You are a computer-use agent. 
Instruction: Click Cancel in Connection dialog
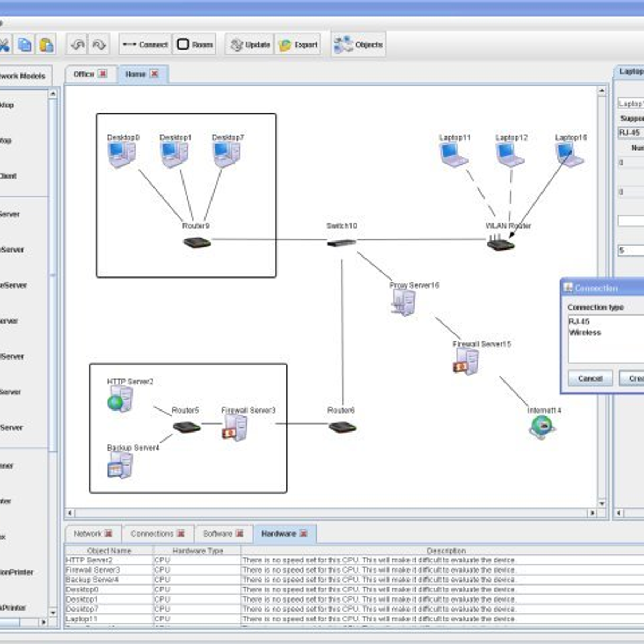[590, 378]
